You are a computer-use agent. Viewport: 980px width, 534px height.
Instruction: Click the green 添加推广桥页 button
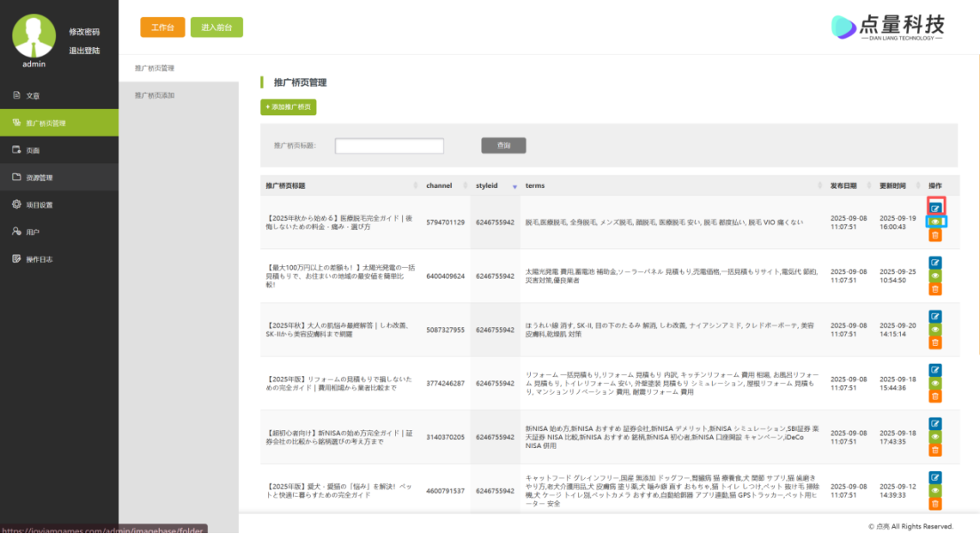[x=288, y=107]
